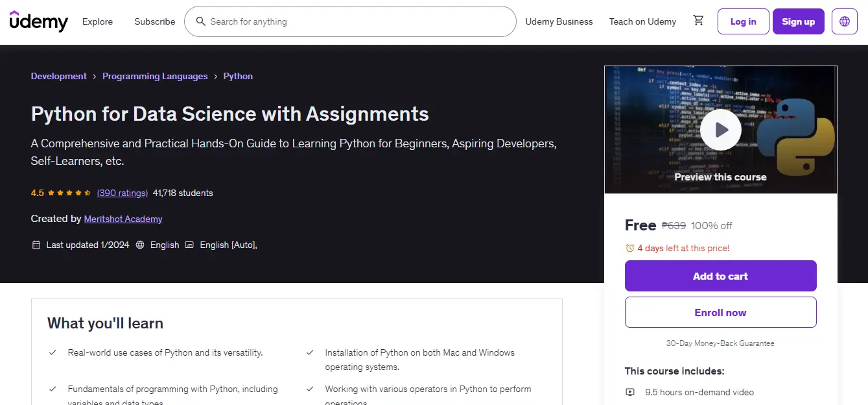Screen dimensions: 868x405
Task: Open the 390 ratings link
Action: pyautogui.click(x=123, y=193)
